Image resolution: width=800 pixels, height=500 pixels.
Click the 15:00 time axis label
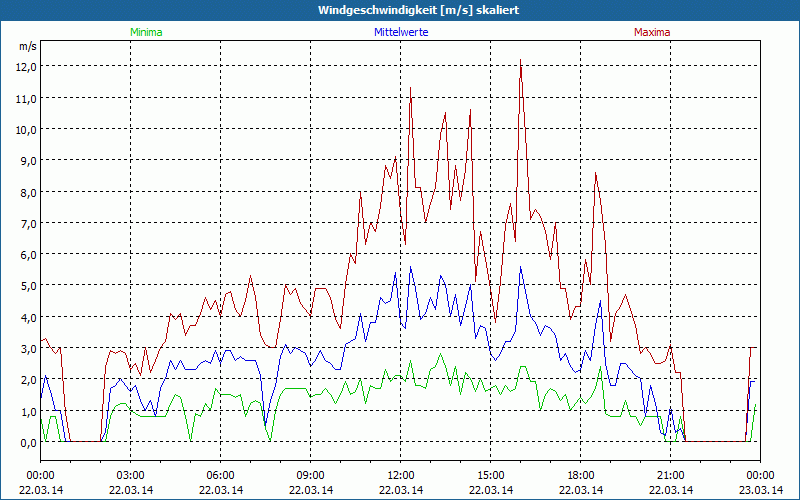coord(491,476)
